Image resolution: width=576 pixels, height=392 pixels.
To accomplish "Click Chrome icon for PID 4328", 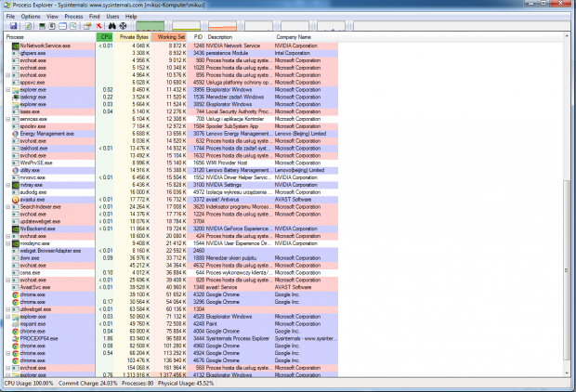I will 16,294.
